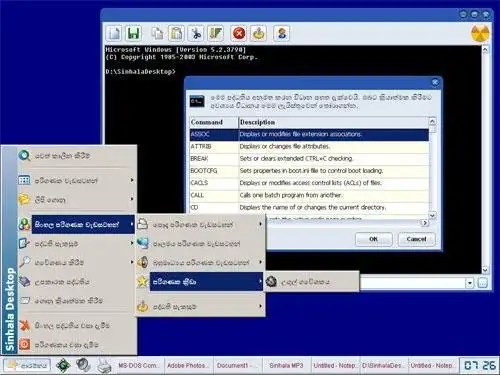The width and height of the screenshot is (500, 375).
Task: Click the clipboard paste toolbar icon
Action: click(x=177, y=33)
